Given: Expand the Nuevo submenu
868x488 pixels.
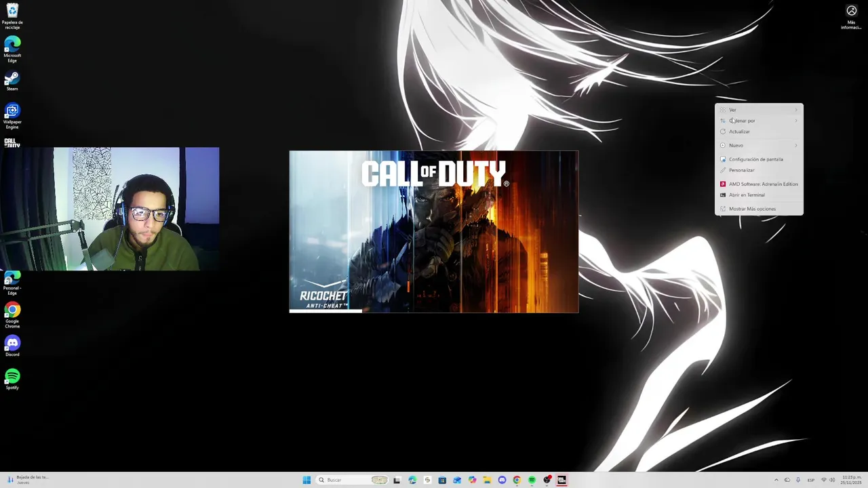Looking at the screenshot, I should (x=759, y=145).
